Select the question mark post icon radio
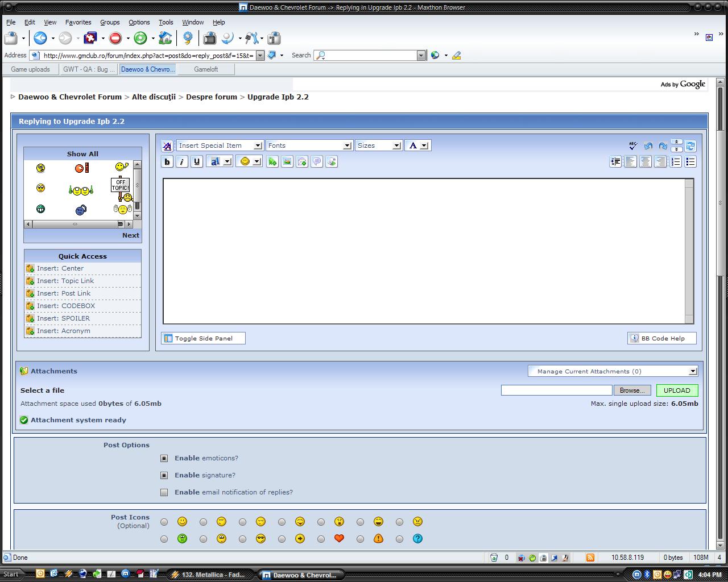Screen dimensions: 728x582 (399, 539)
